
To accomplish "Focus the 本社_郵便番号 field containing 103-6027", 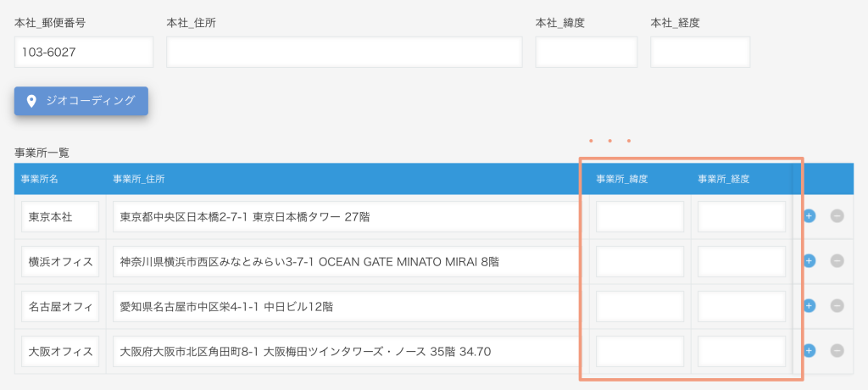I will [84, 52].
